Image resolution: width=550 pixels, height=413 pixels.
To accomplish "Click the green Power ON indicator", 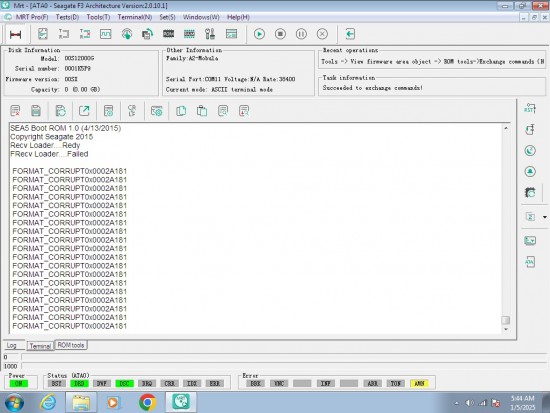I will click(x=19, y=384).
